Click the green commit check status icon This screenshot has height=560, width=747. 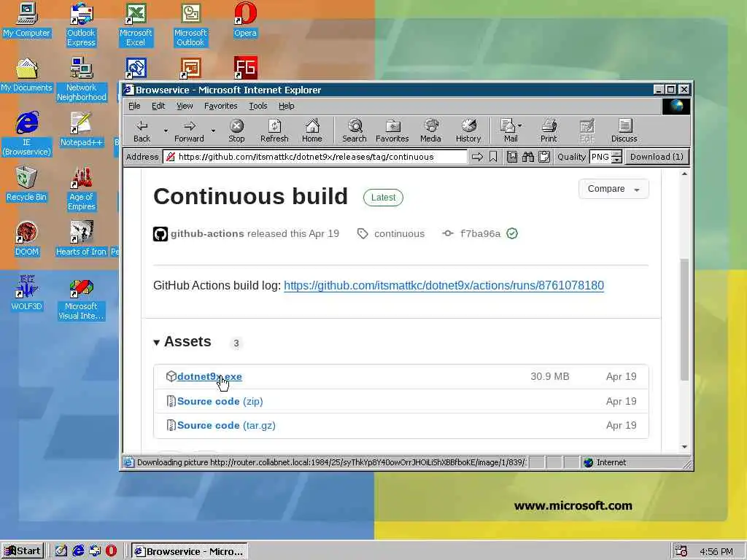tap(512, 234)
